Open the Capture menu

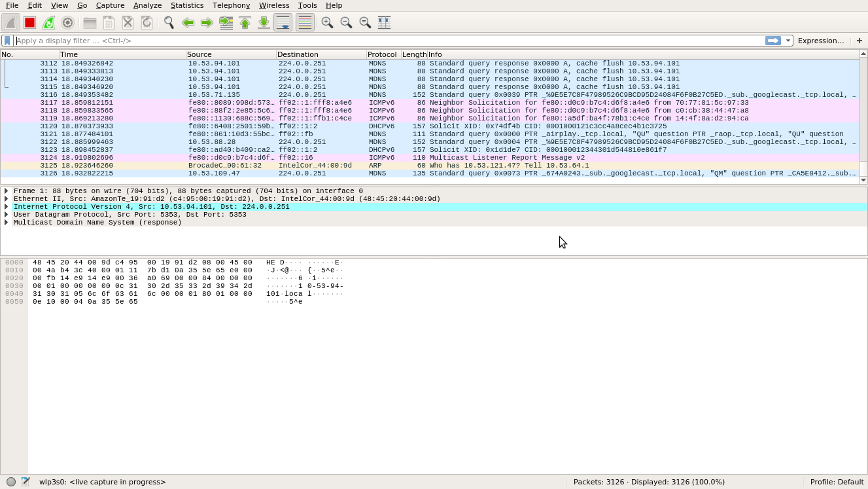tap(110, 5)
